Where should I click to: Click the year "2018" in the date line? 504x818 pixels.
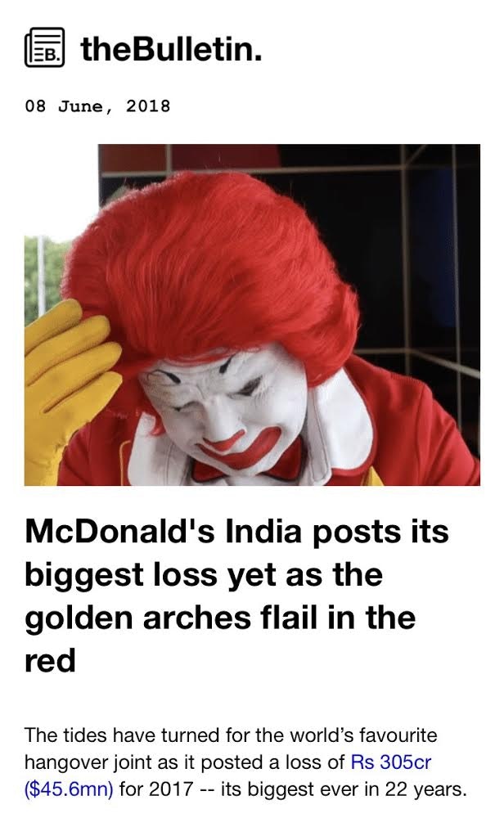[x=148, y=106]
